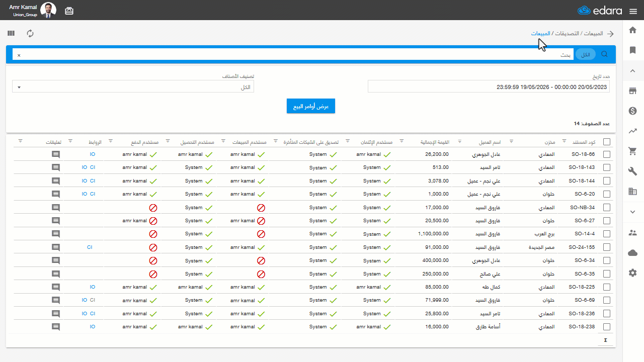Image resolution: width=644 pixels, height=362 pixels.
Task: Select the row checkbox for SO-18-238
Action: (607, 327)
